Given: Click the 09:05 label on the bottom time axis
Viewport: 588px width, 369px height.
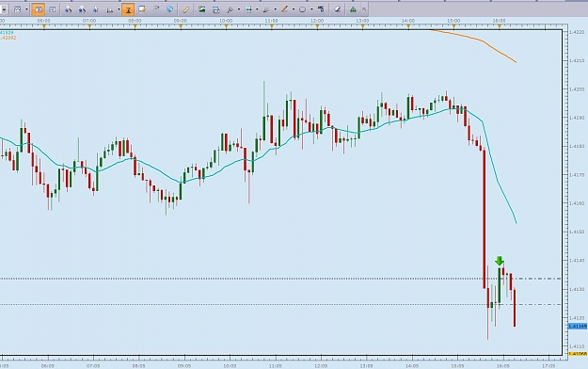Looking at the screenshot, I should coord(184,365).
